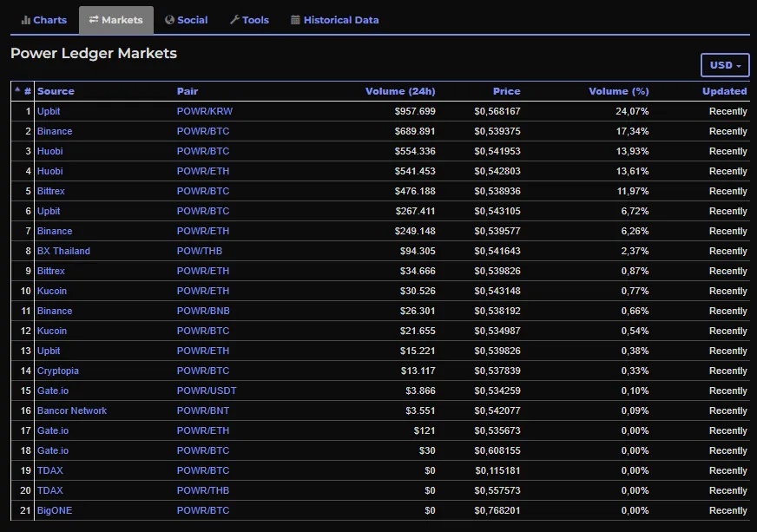757x532 pixels.
Task: Go to the Historical Data tab
Action: (334, 20)
